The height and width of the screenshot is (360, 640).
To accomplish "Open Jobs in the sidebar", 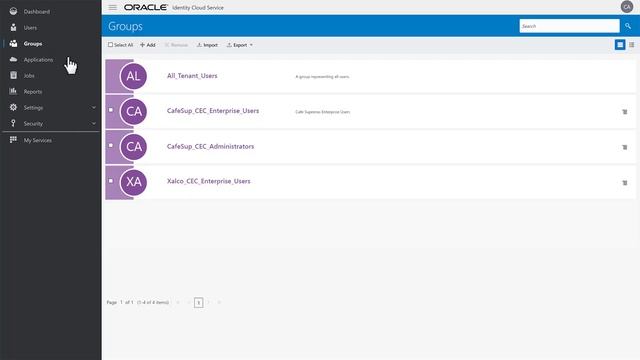I will point(29,76).
